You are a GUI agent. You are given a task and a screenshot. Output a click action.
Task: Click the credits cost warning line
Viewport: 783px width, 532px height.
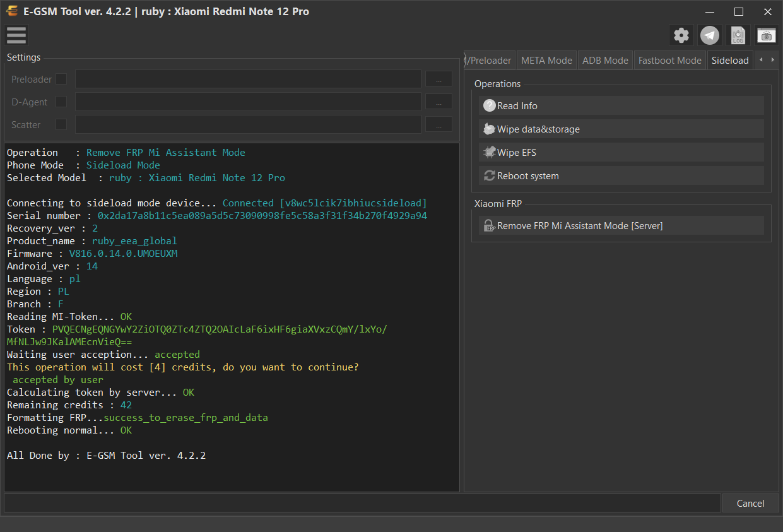[x=183, y=367]
